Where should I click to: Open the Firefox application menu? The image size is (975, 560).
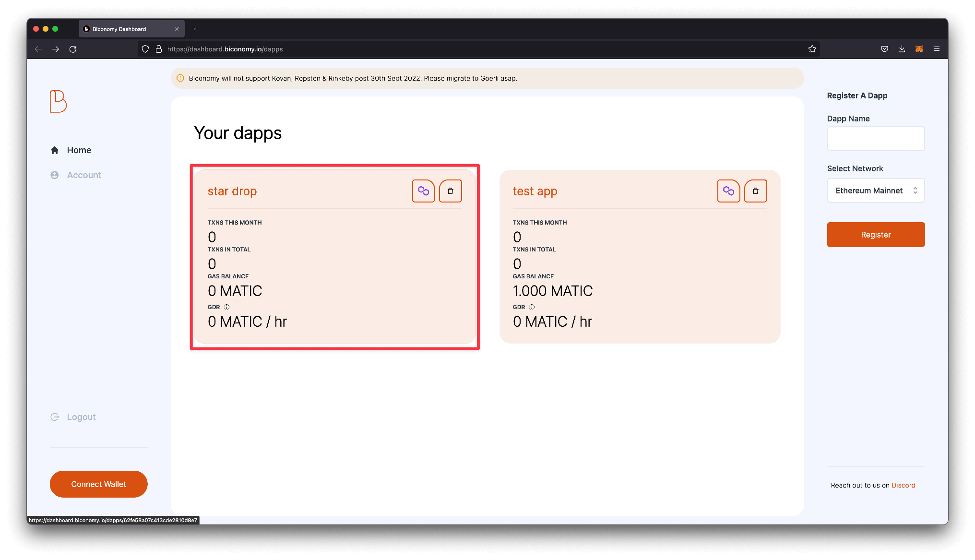936,48
